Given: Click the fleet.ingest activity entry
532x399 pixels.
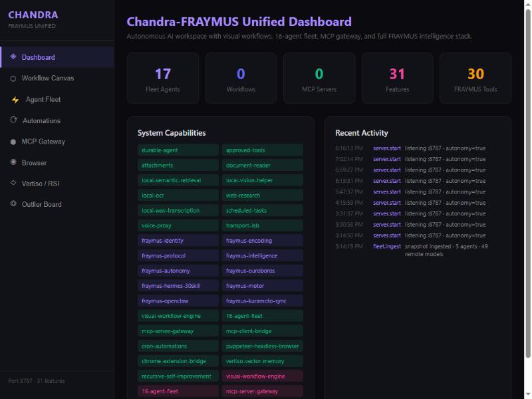Looking at the screenshot, I should tap(418, 250).
